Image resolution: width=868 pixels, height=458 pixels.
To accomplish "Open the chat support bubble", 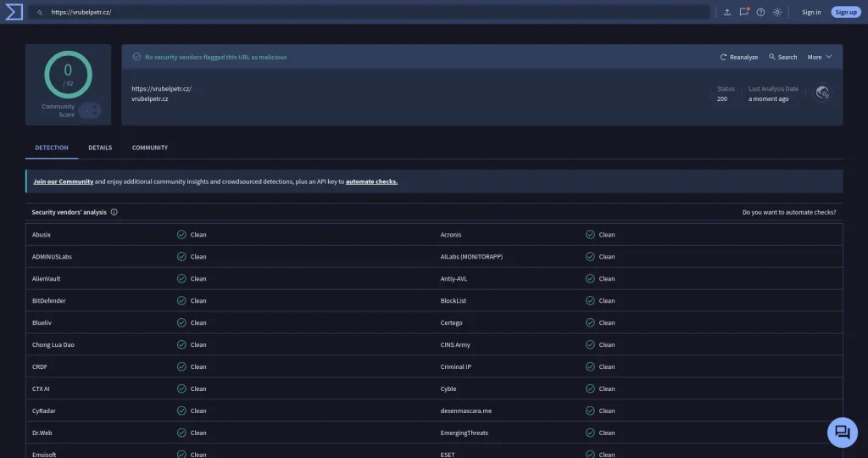I will 842,432.
